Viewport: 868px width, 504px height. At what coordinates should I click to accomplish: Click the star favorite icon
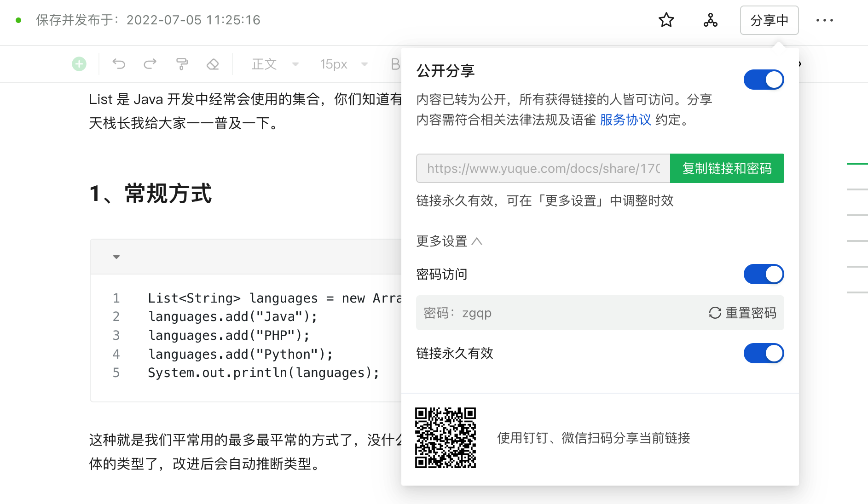click(666, 20)
